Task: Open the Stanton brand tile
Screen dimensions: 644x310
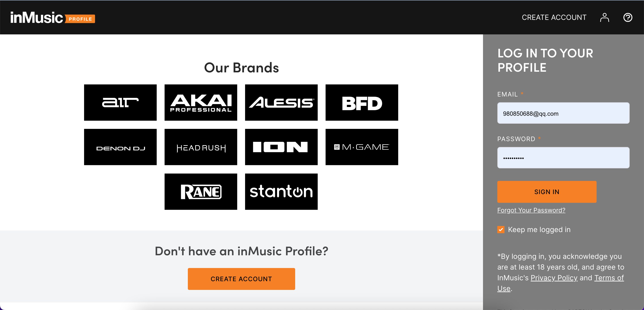Action: pos(281,192)
